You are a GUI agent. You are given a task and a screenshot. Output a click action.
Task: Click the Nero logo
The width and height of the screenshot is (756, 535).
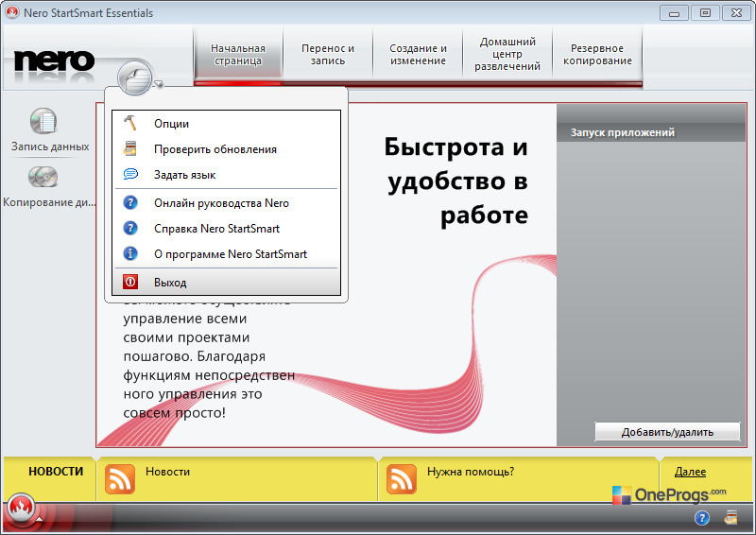pos(54,61)
